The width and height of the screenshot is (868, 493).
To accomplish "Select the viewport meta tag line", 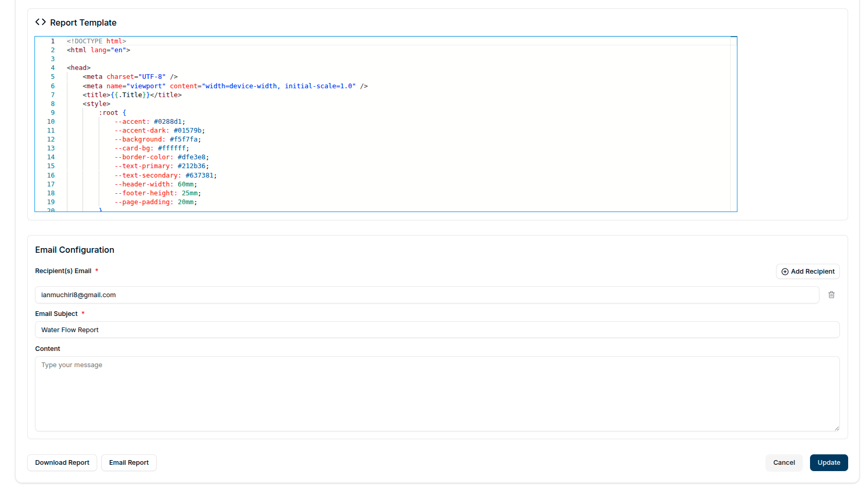I will coord(225,86).
